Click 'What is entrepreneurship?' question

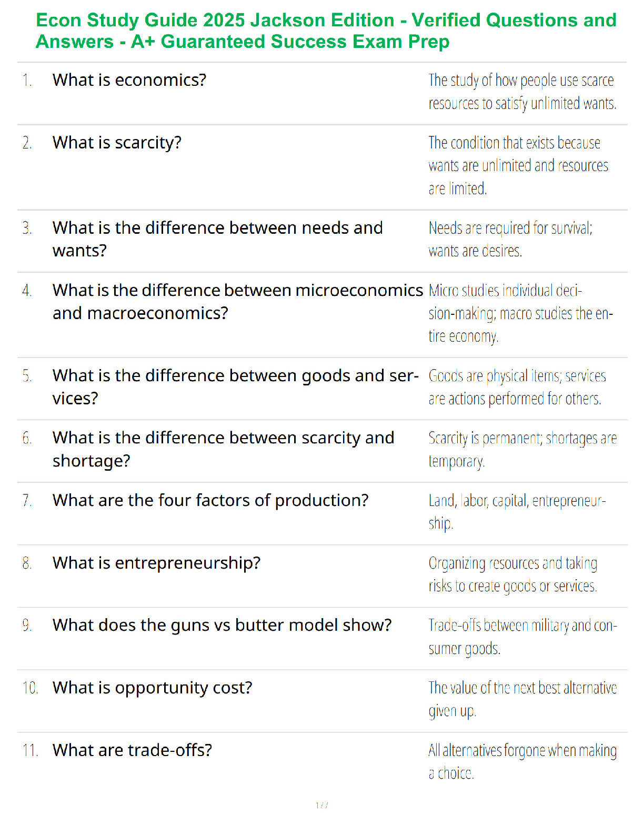(x=156, y=563)
